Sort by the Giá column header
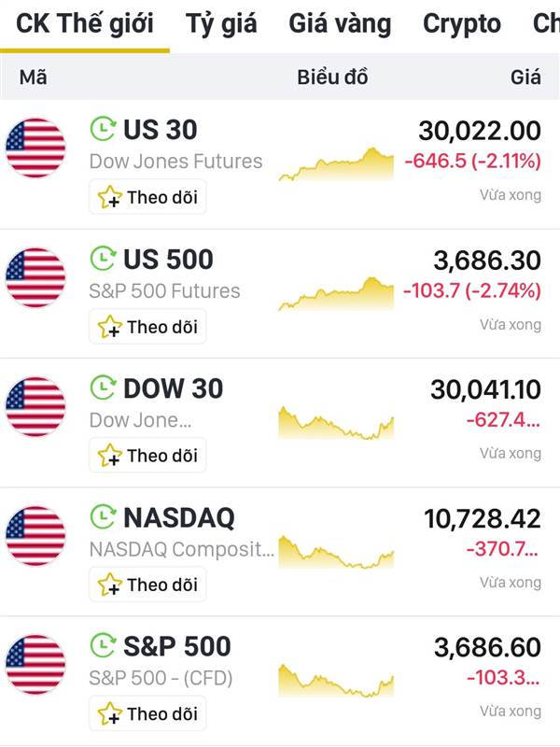 coord(525,78)
